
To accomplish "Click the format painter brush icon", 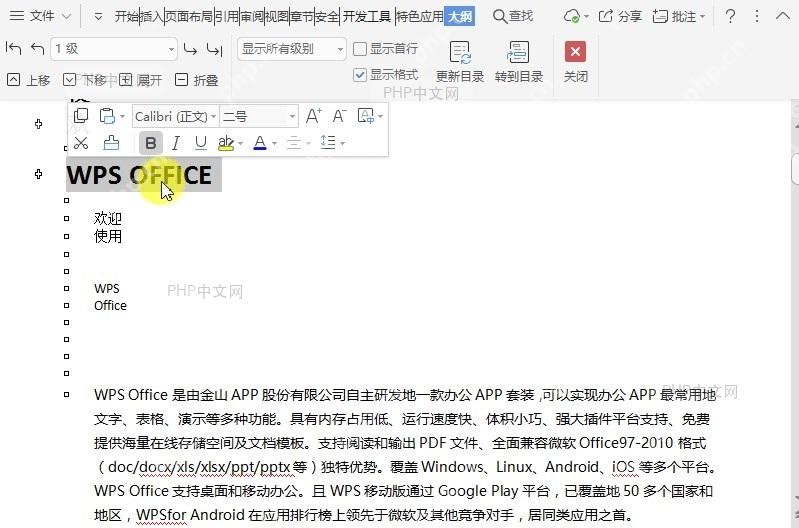I will [111, 143].
